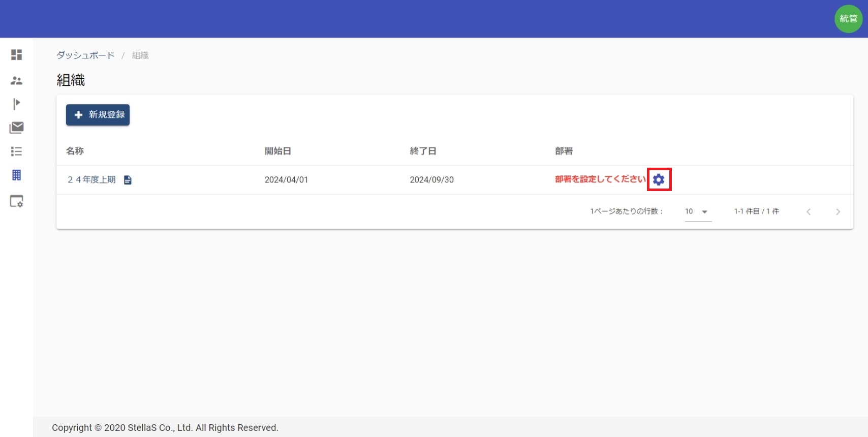Viewport: 868px width, 437px height.
Task: Click the document icon beside ２４年度上期
Action: 128,180
